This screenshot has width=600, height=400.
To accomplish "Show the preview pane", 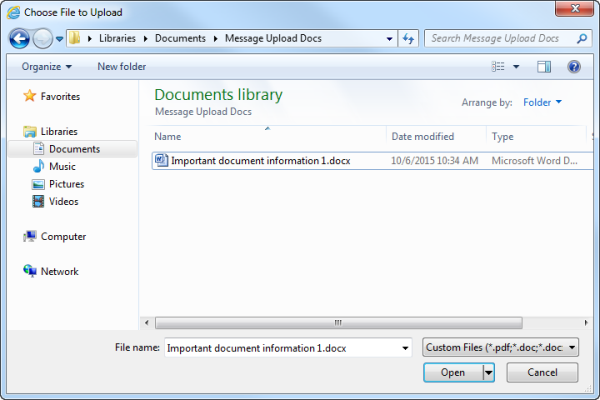I will tap(544, 67).
